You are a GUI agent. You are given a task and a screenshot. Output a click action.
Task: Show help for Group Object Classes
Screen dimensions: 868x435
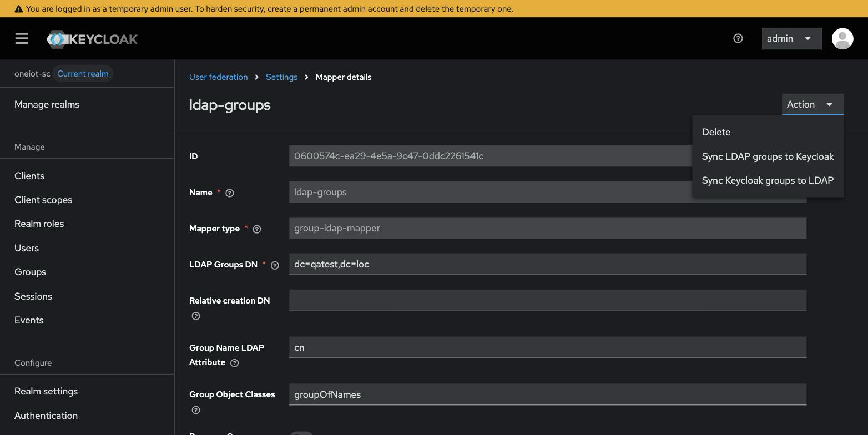point(196,410)
